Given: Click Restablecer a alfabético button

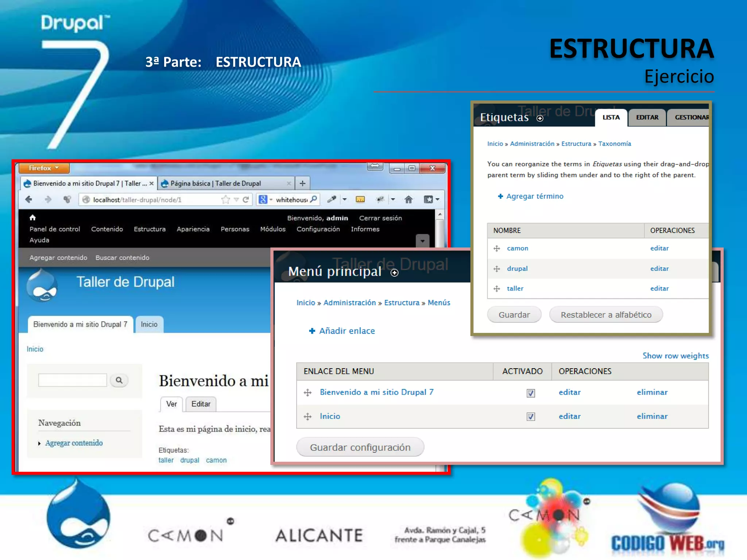Looking at the screenshot, I should (x=606, y=315).
